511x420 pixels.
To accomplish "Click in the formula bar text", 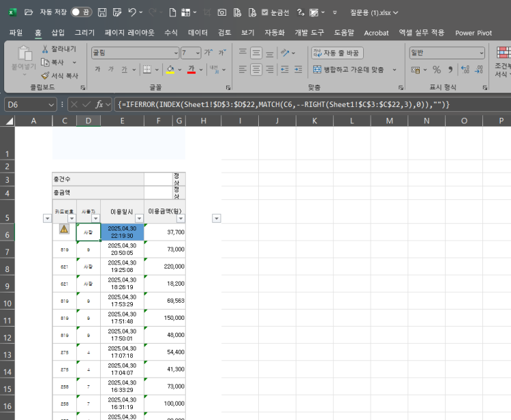I will pyautogui.click(x=283, y=105).
